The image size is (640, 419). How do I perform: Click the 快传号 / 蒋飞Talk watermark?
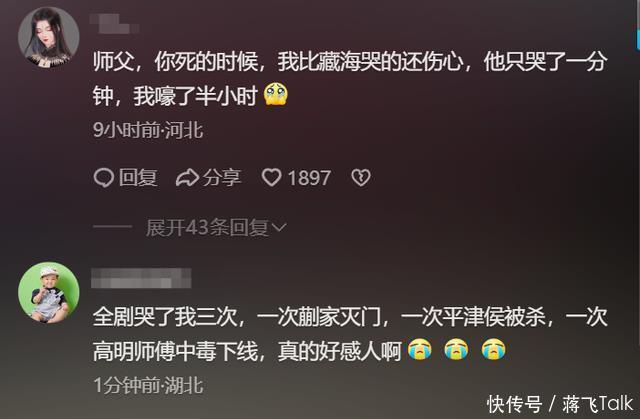(560, 404)
